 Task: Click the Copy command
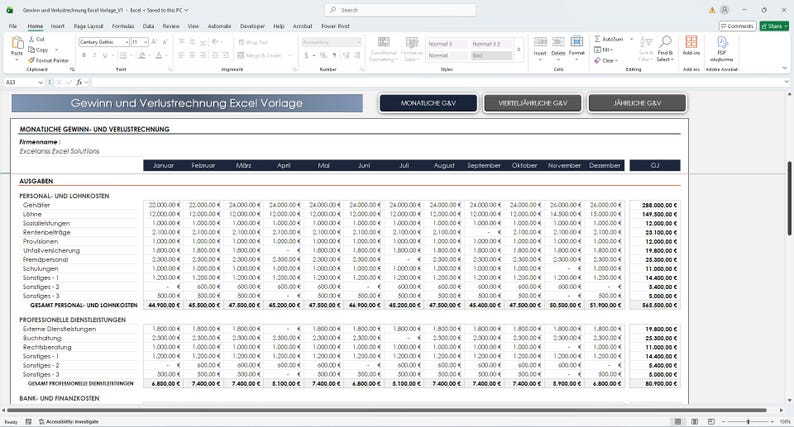click(38, 50)
